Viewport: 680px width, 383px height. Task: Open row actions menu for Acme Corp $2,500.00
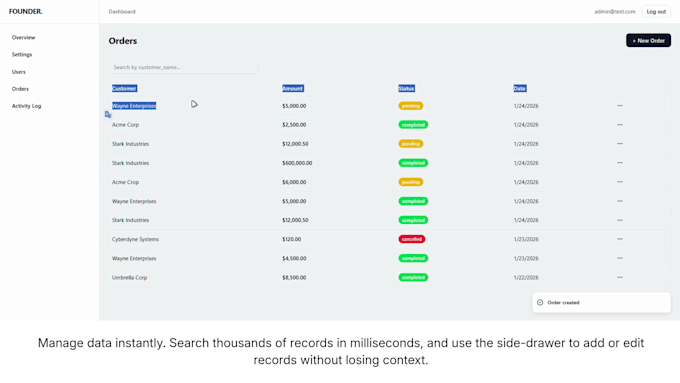620,124
